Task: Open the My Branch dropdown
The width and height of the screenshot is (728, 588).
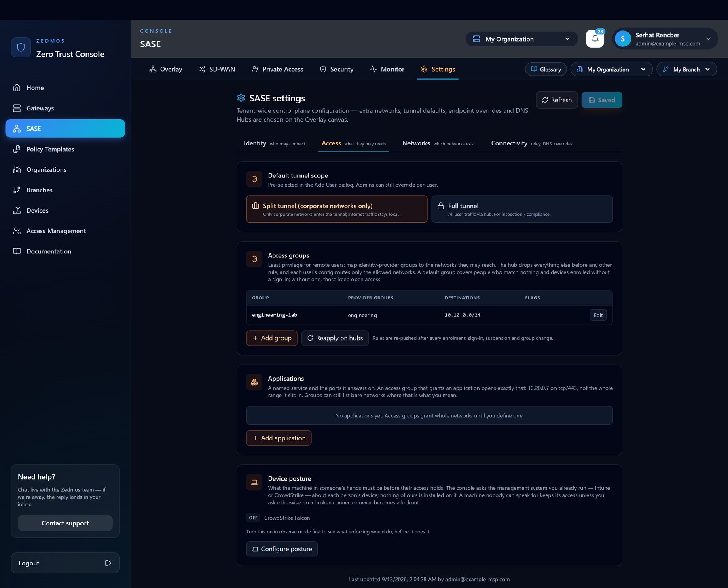Action: [x=686, y=69]
